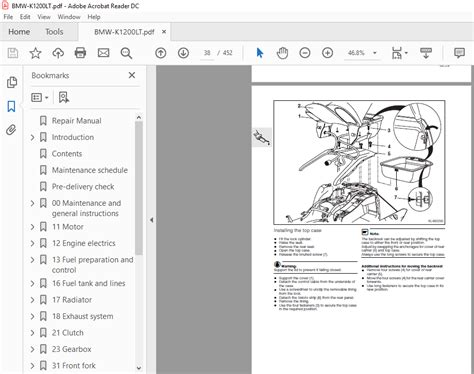Expand the 11 Motor bookmark

point(32,227)
